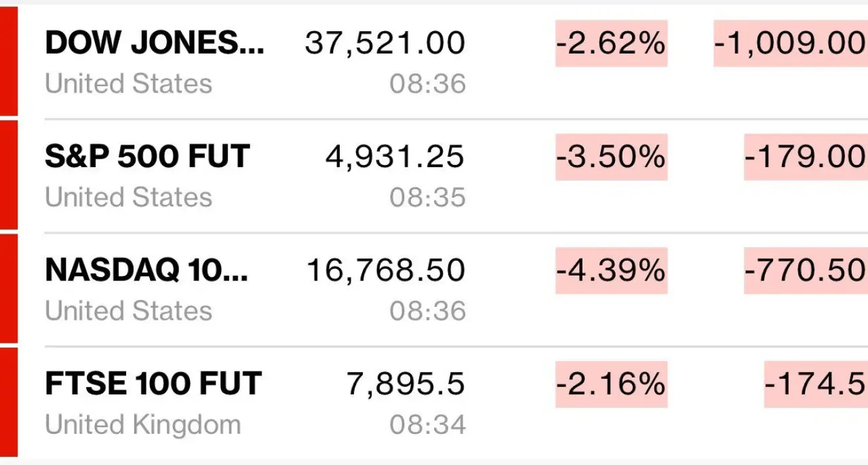Click the United Kingdom label under FTSE
Screen dimensions: 868x465
pos(142,425)
